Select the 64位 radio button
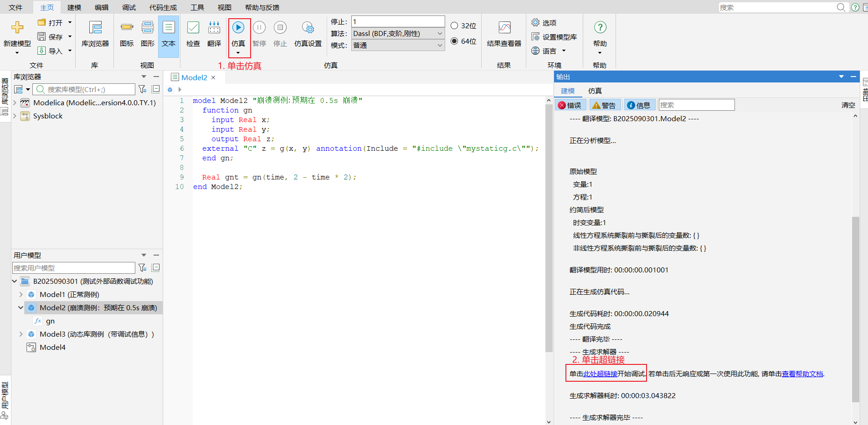The height and width of the screenshot is (425, 868). (454, 41)
